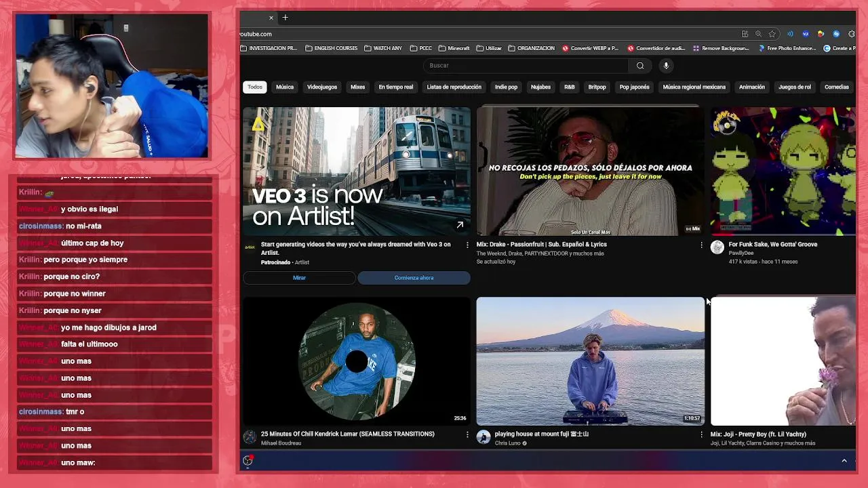The width and height of the screenshot is (868, 488).
Task: Open Free Photo Enhance... bookmark
Action: [787, 48]
